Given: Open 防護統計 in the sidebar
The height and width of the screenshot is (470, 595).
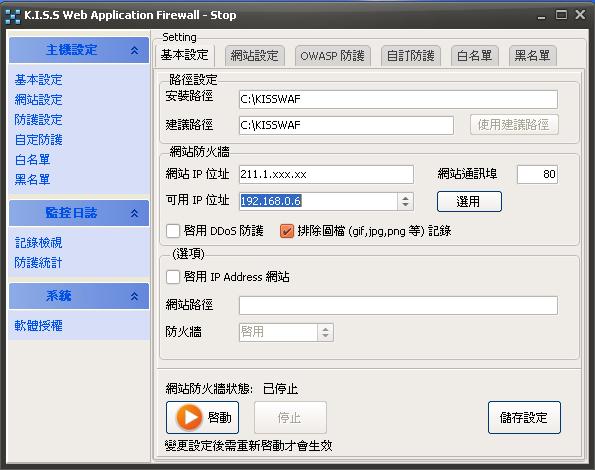Looking at the screenshot, I should pyautogui.click(x=38, y=263).
